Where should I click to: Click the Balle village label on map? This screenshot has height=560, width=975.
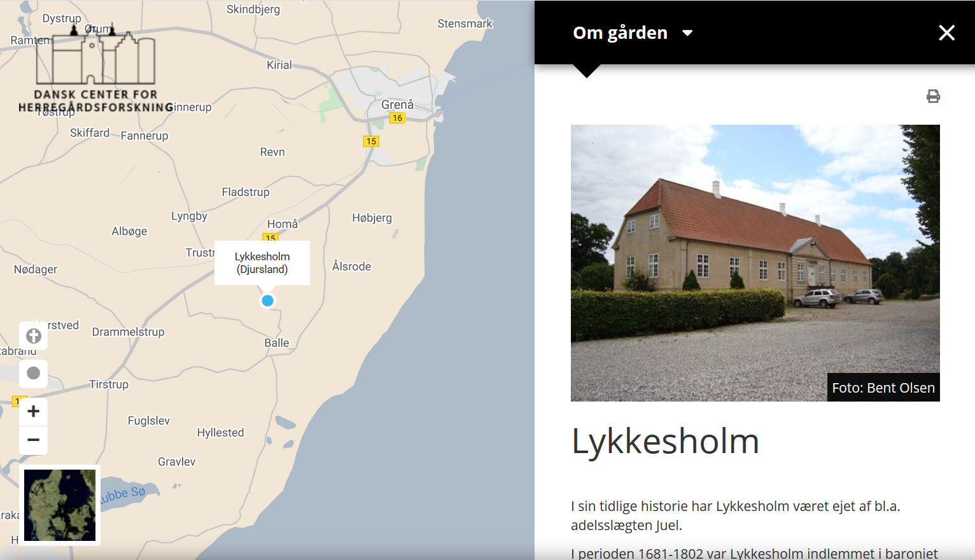click(x=277, y=343)
